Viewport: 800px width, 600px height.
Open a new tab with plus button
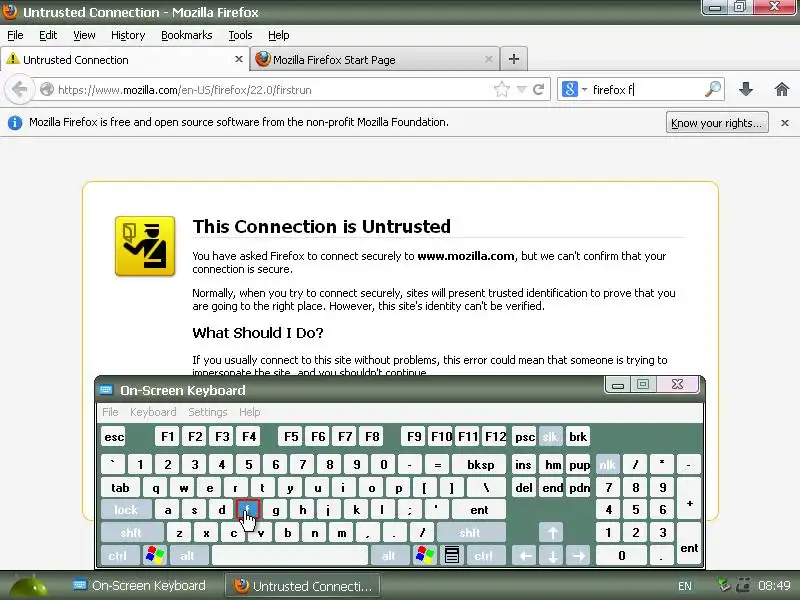514,59
